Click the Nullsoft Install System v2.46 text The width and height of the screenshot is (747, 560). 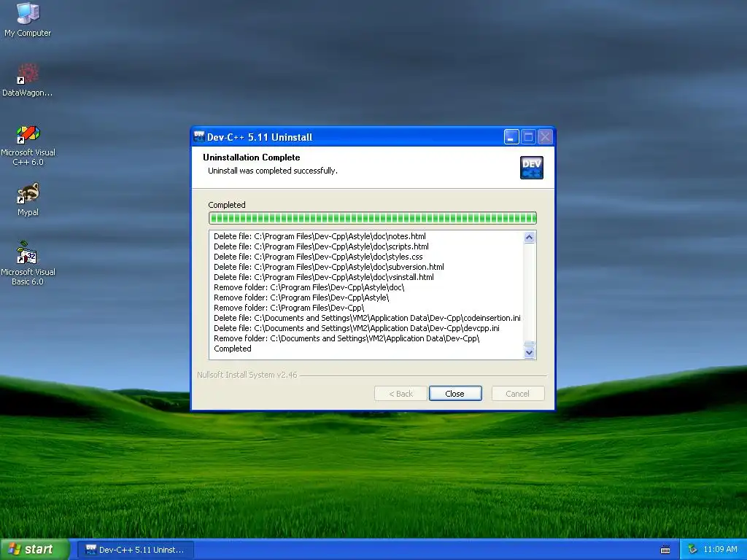[247, 375]
